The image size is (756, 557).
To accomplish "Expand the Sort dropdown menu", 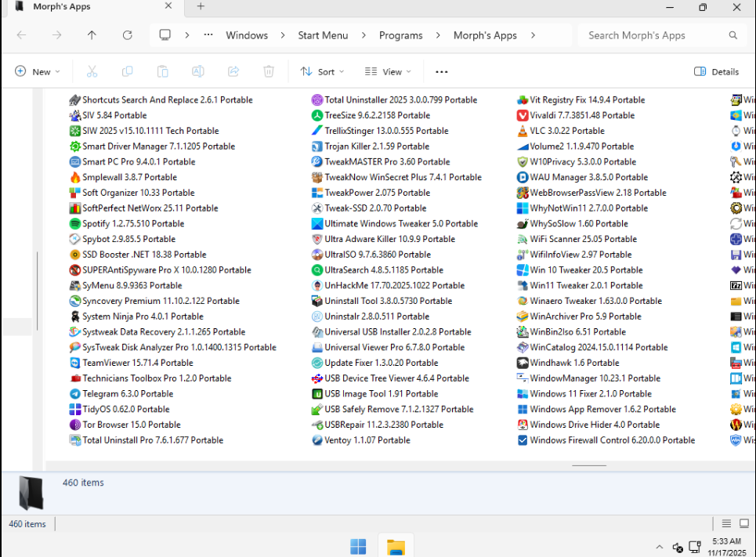I will click(322, 71).
